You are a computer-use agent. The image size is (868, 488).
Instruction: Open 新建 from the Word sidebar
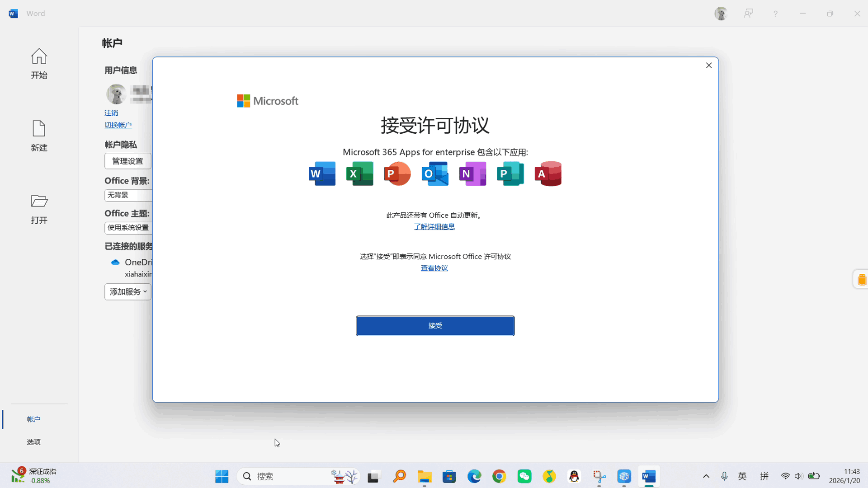(x=39, y=136)
